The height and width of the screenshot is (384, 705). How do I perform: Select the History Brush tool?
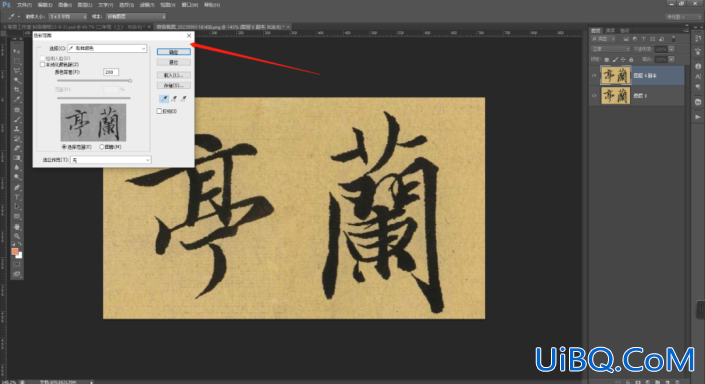coord(17,138)
